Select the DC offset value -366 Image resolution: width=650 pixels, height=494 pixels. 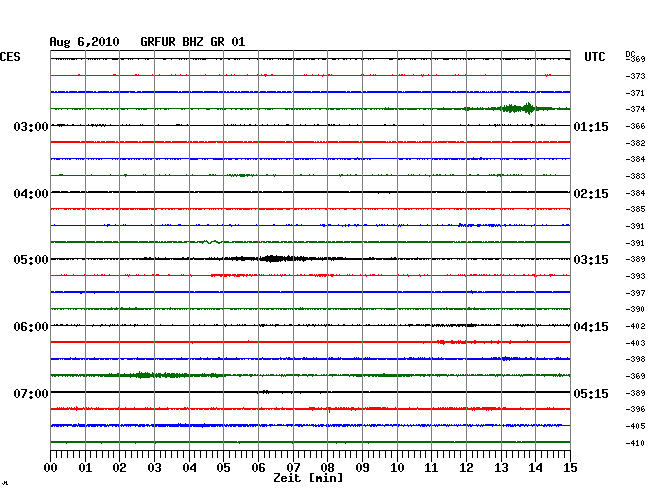click(635, 126)
